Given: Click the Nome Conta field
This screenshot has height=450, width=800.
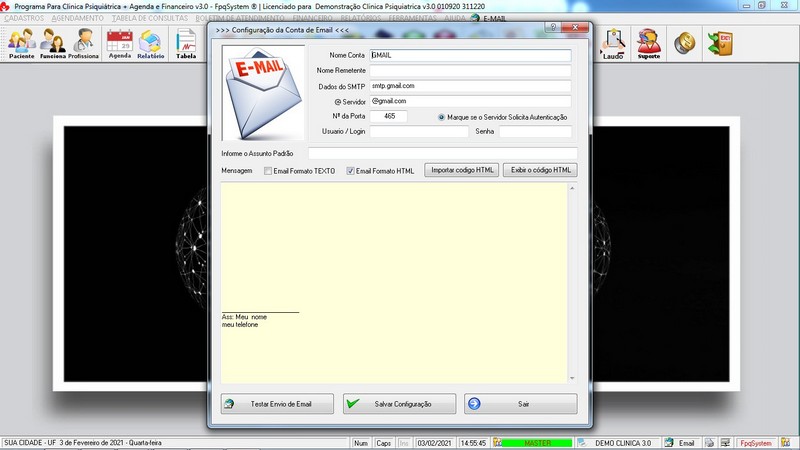Looking at the screenshot, I should click(470, 55).
